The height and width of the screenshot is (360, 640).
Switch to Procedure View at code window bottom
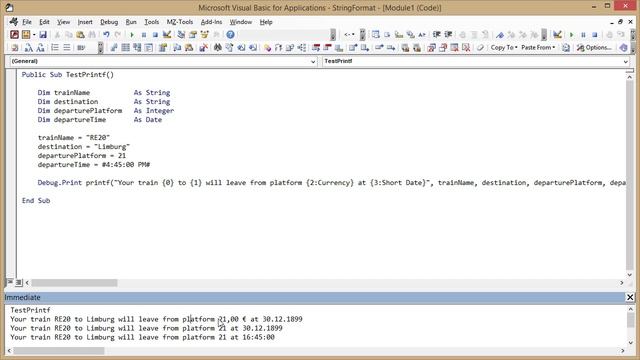point(10,282)
